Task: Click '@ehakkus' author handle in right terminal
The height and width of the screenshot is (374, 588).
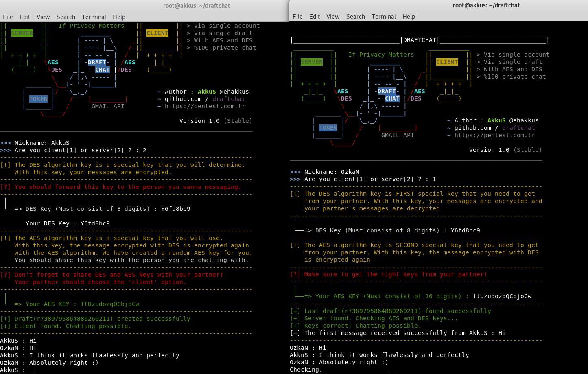Action: tap(524, 120)
